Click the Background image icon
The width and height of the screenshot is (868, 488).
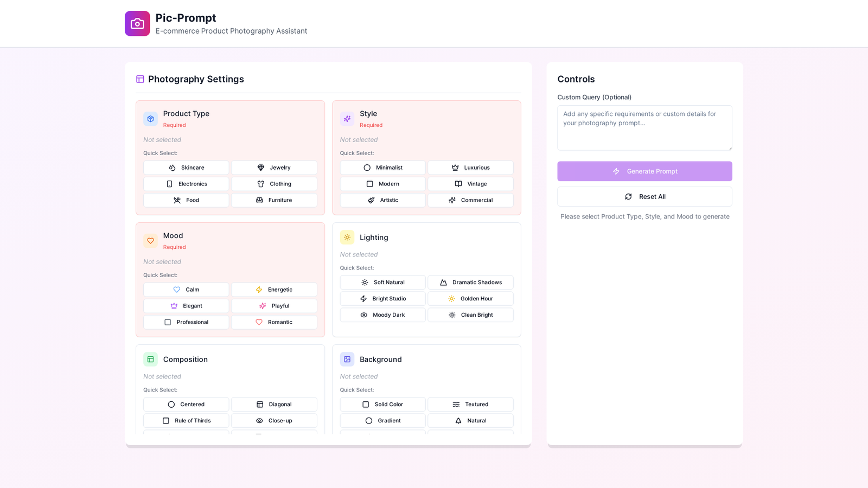347,359
